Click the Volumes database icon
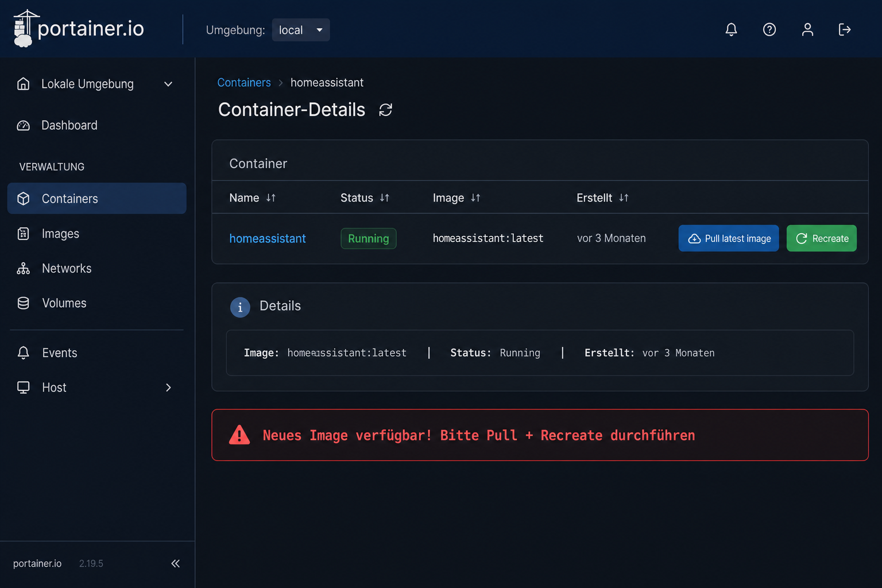 tap(24, 303)
